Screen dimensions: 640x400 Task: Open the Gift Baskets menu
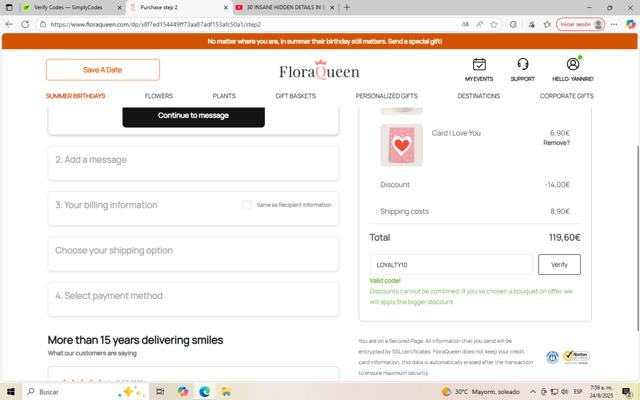click(296, 96)
